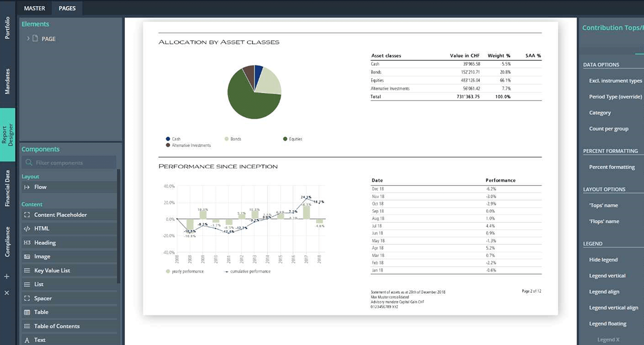
Task: Click the Key Value List icon
Action: click(27, 271)
